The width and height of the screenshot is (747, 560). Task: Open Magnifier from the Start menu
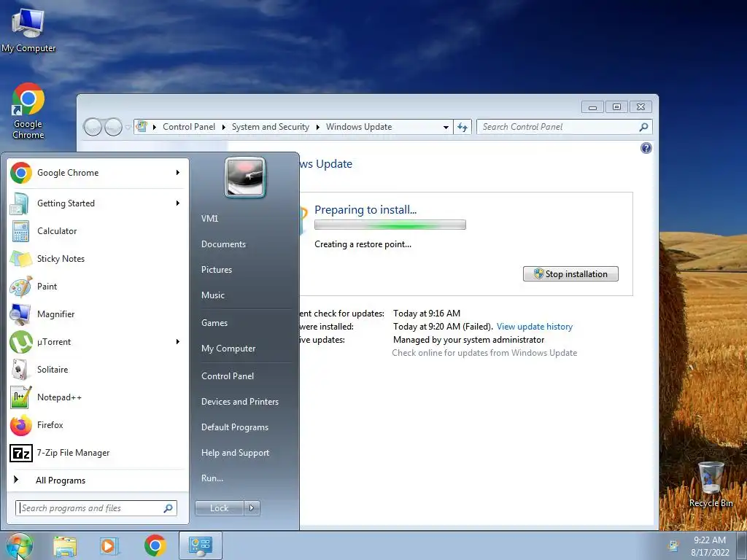click(96, 314)
